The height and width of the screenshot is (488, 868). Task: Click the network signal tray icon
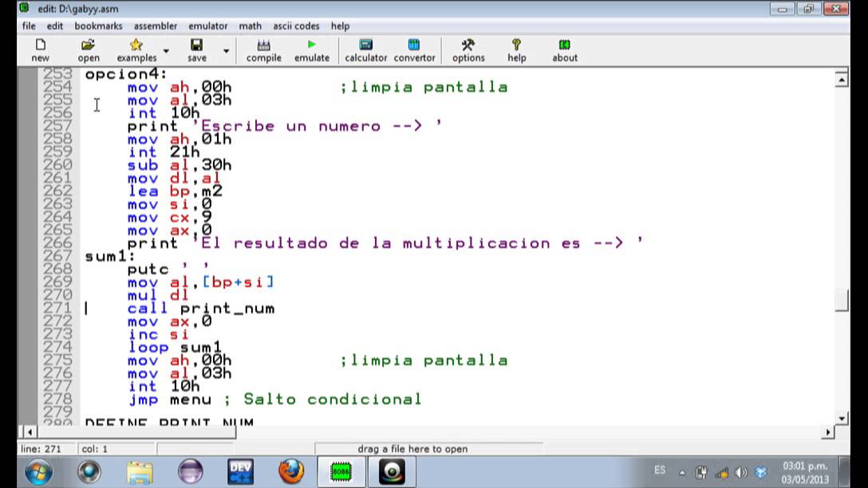tap(722, 473)
